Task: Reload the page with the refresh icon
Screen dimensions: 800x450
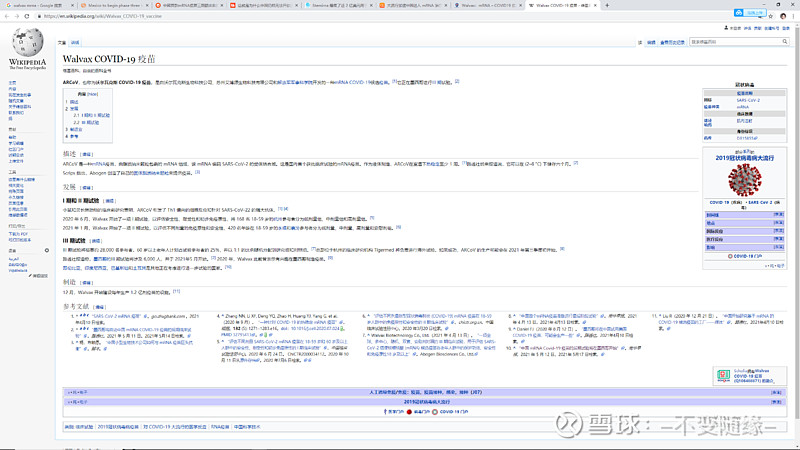Action: click(27, 16)
